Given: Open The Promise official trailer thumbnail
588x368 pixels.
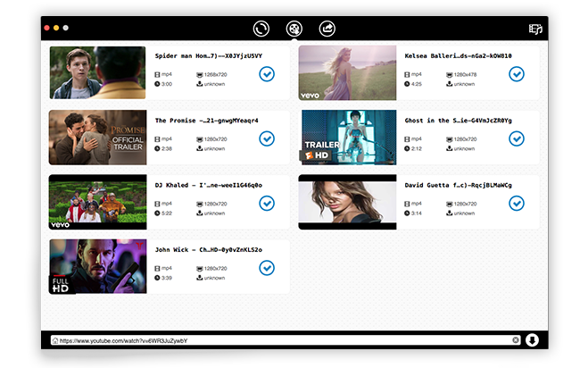Looking at the screenshot, I should (x=97, y=138).
